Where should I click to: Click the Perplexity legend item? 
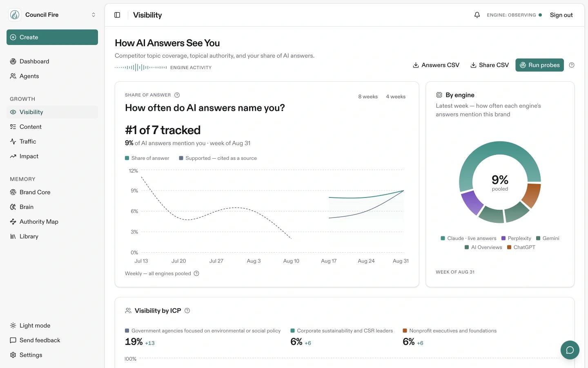click(516, 238)
